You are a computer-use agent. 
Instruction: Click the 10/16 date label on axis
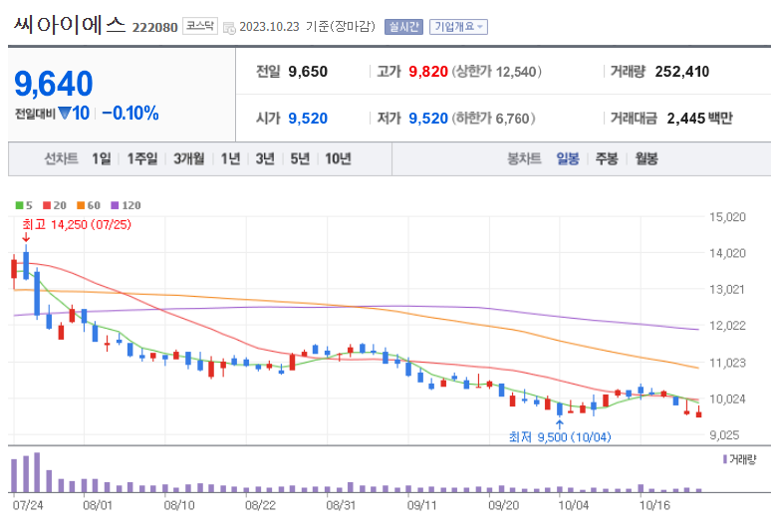[654, 505]
